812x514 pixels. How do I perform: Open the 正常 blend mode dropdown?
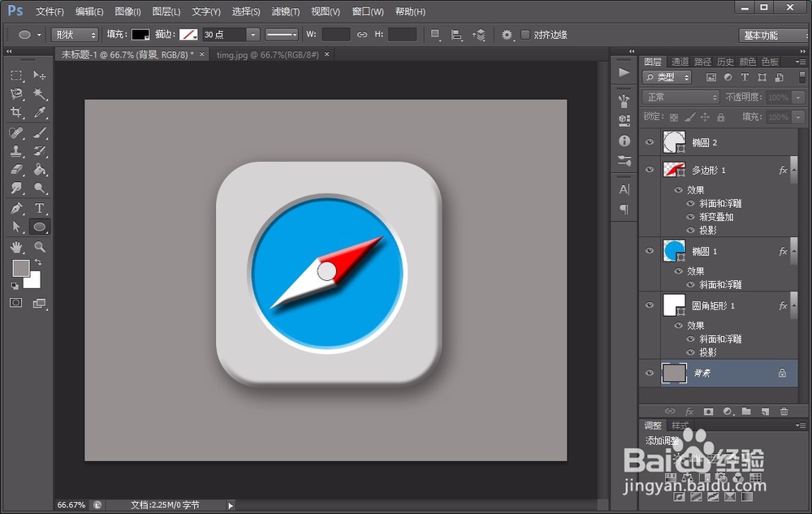click(681, 97)
